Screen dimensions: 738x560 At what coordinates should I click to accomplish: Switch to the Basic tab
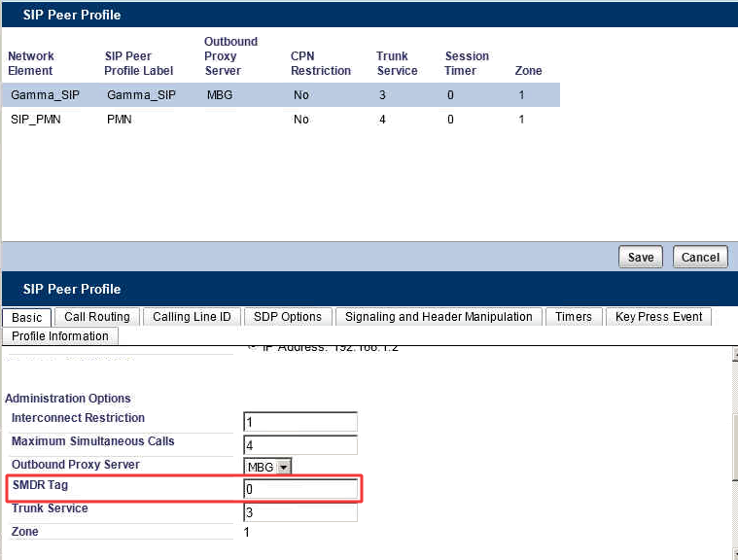pos(26,317)
